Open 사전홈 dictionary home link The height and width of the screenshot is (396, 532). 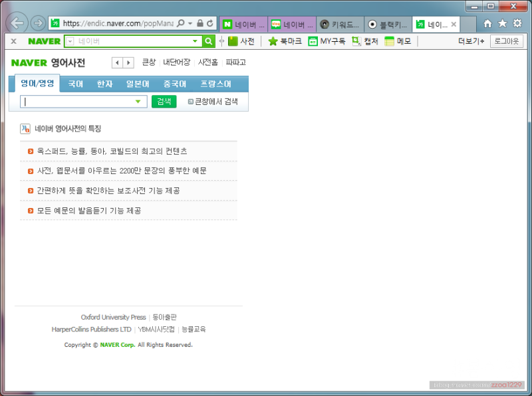(207, 62)
